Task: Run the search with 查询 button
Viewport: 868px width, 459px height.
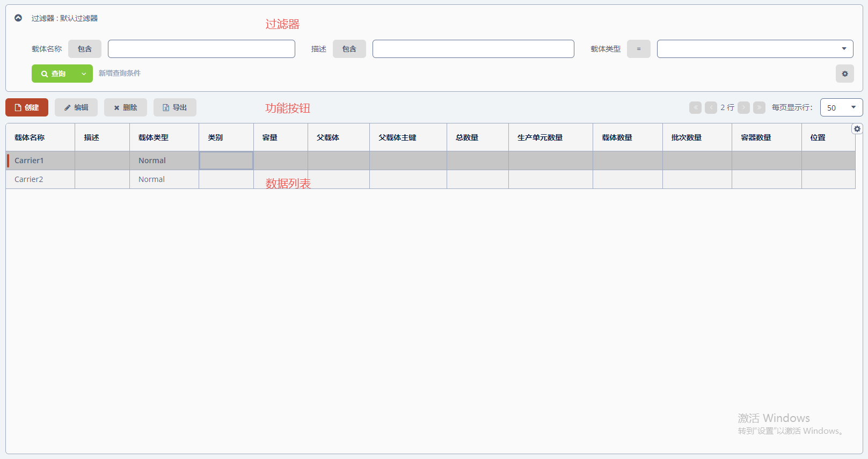Action: [54, 74]
